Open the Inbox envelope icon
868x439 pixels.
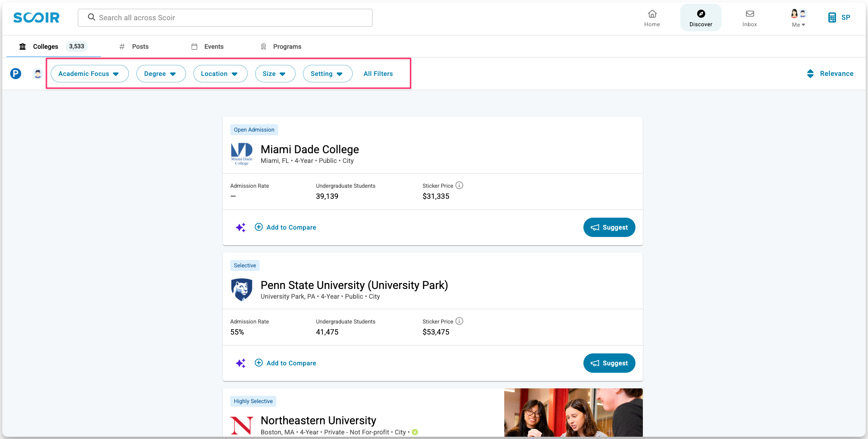point(750,14)
